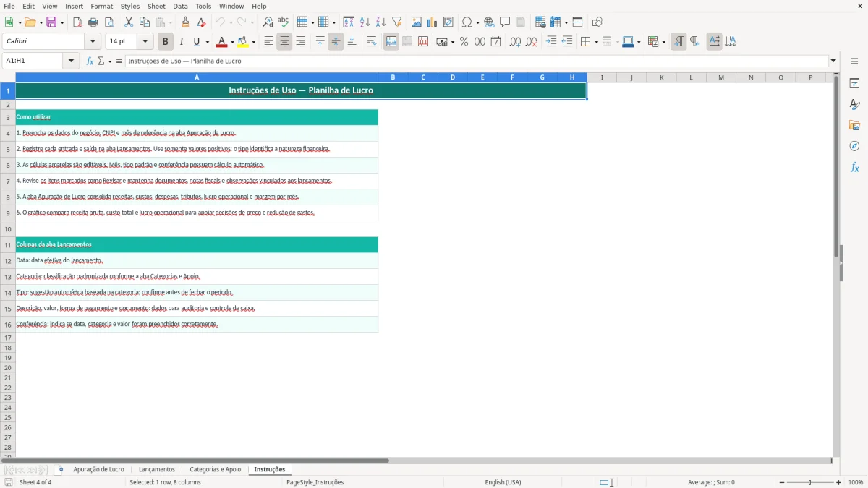
Task: Toggle Center Horizontally alignment
Action: pos(284,42)
